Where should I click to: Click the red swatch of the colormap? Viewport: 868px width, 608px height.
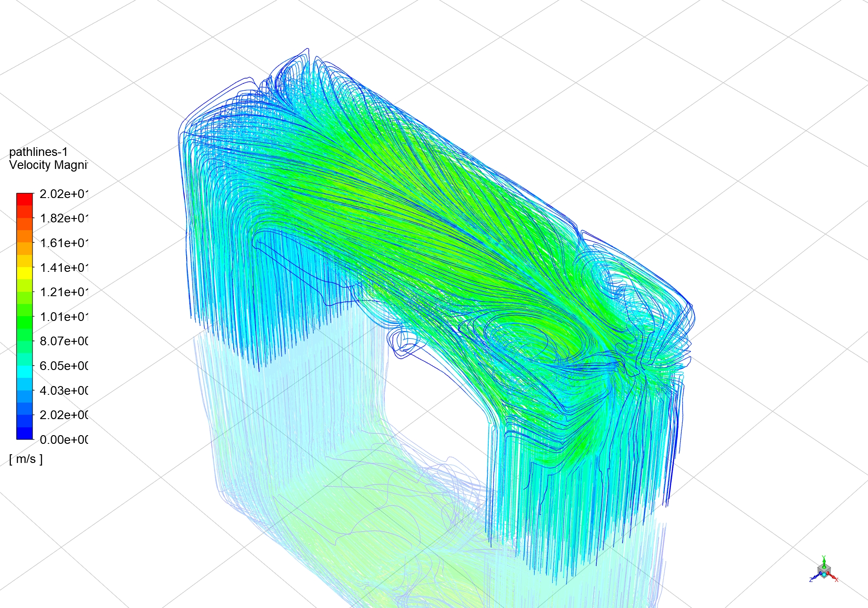(x=25, y=199)
